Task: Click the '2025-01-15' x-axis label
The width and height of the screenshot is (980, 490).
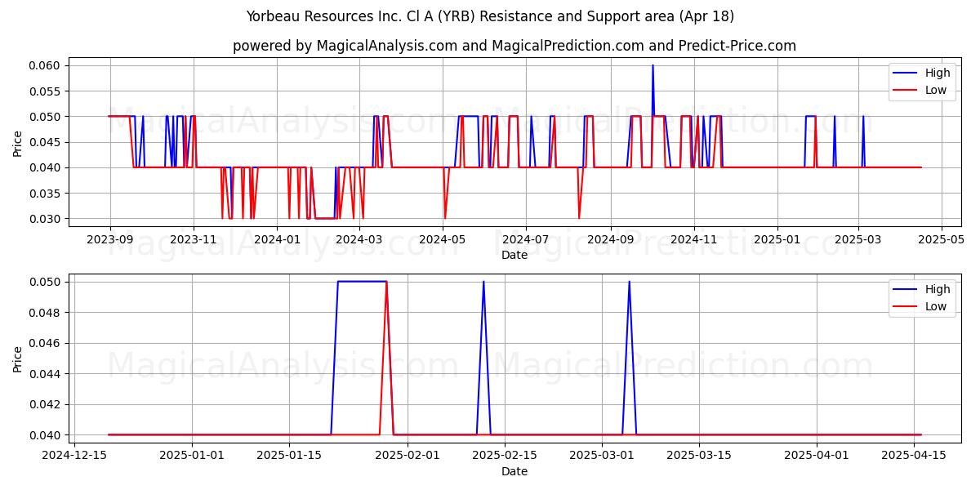Action: pos(289,457)
